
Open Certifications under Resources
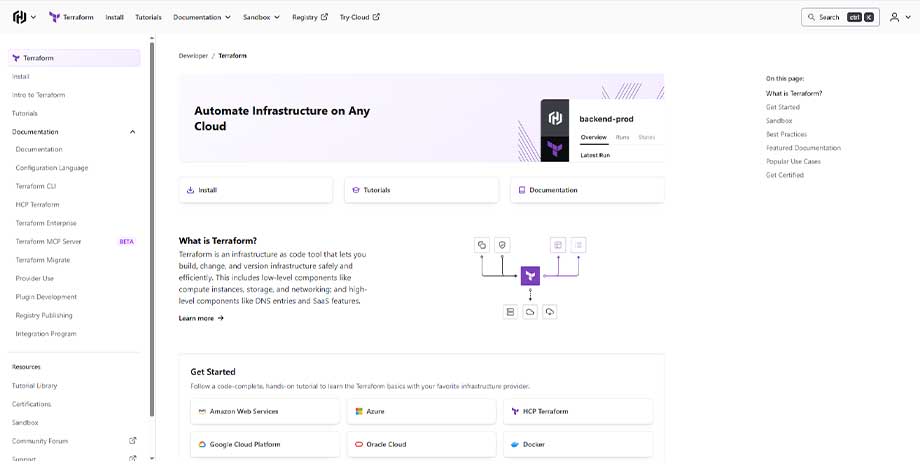click(x=32, y=404)
